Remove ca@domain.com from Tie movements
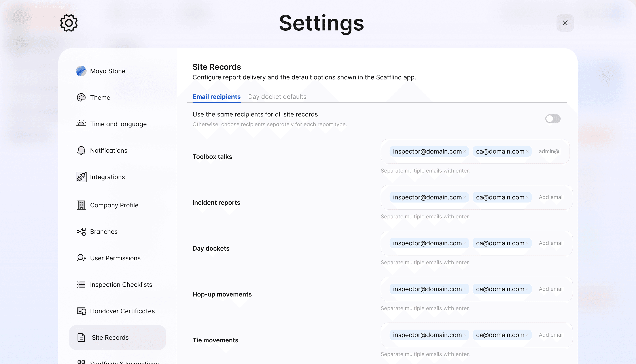 [x=527, y=335]
